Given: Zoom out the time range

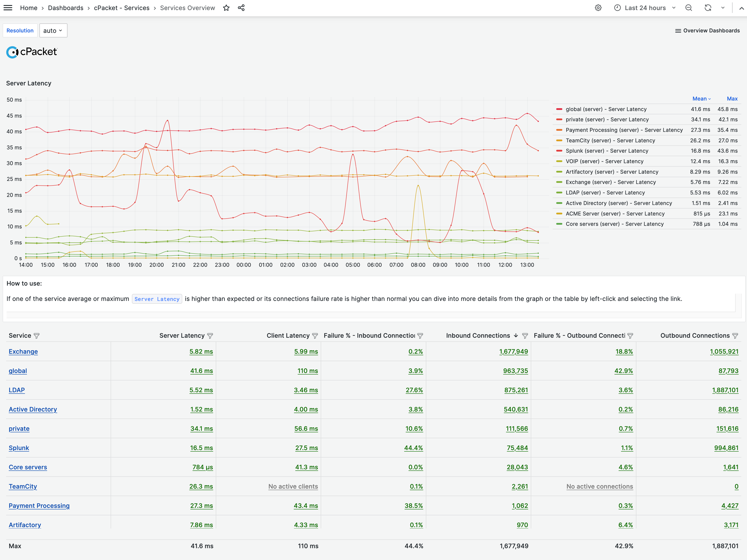Looking at the screenshot, I should point(689,8).
